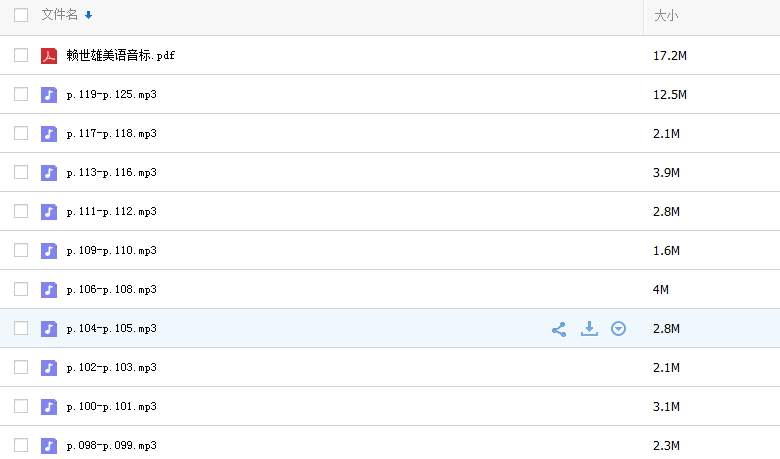Open more-options dropdown for p.104-p.105.mp3

pyautogui.click(x=619, y=328)
